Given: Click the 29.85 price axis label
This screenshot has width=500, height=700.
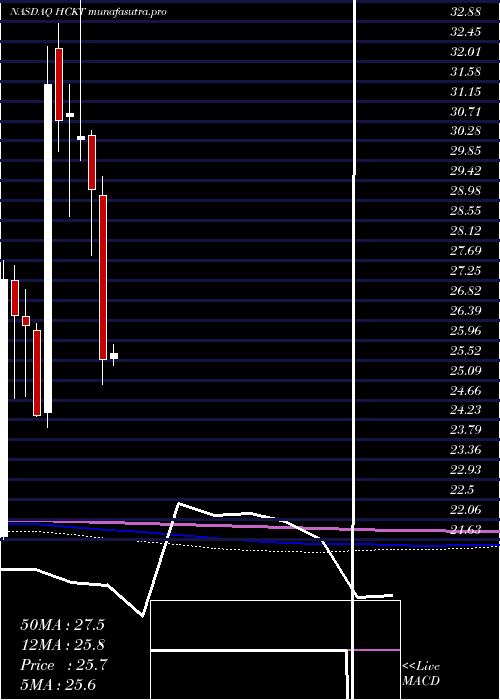Looking at the screenshot, I should [x=466, y=151].
